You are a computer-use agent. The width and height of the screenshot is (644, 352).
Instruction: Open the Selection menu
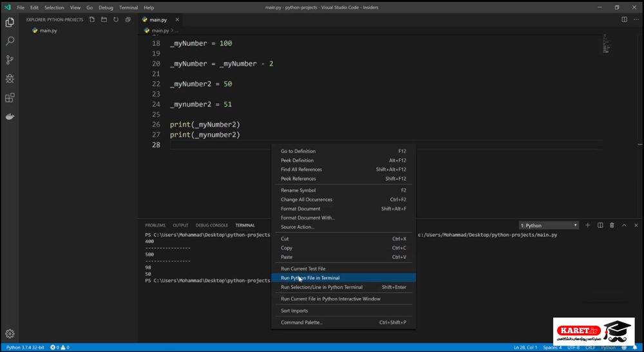click(54, 7)
